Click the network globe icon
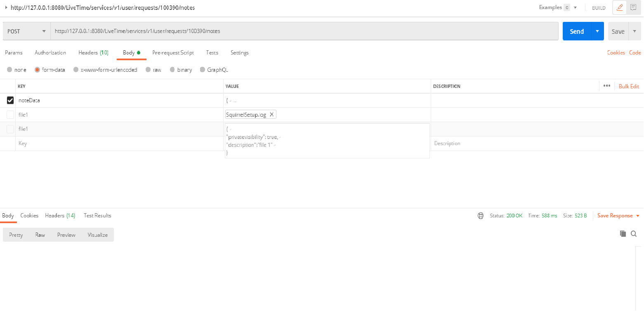Viewport: 644px width, 311px height. point(480,216)
